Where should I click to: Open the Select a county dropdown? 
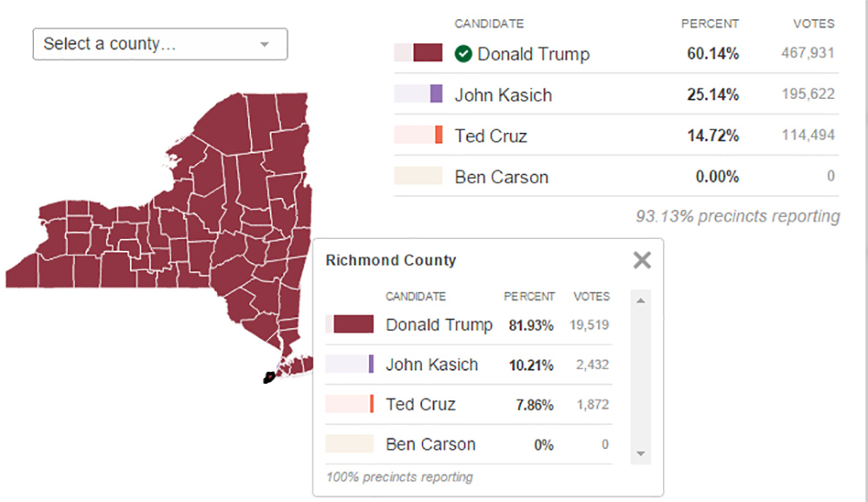159,43
